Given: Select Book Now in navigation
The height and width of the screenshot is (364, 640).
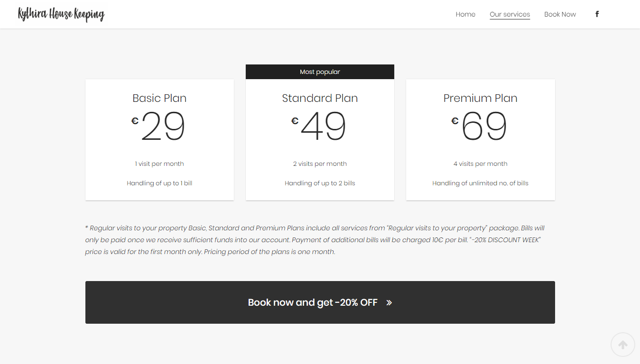Looking at the screenshot, I should (x=560, y=14).
